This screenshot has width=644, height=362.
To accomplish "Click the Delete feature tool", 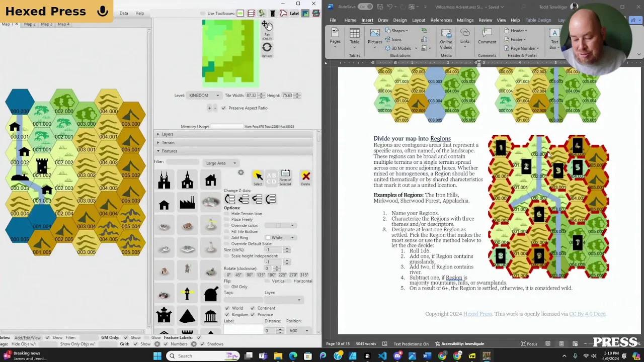I will pyautogui.click(x=305, y=177).
